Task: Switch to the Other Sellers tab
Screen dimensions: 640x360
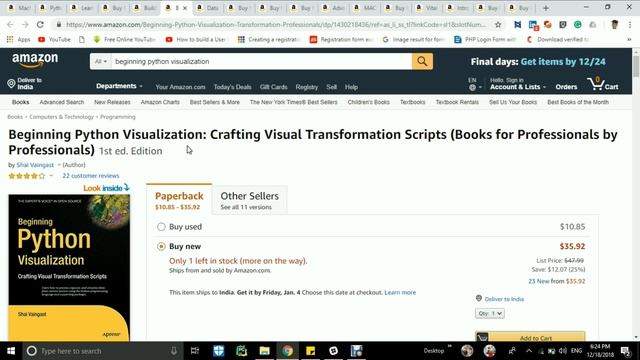Action: tap(249, 200)
